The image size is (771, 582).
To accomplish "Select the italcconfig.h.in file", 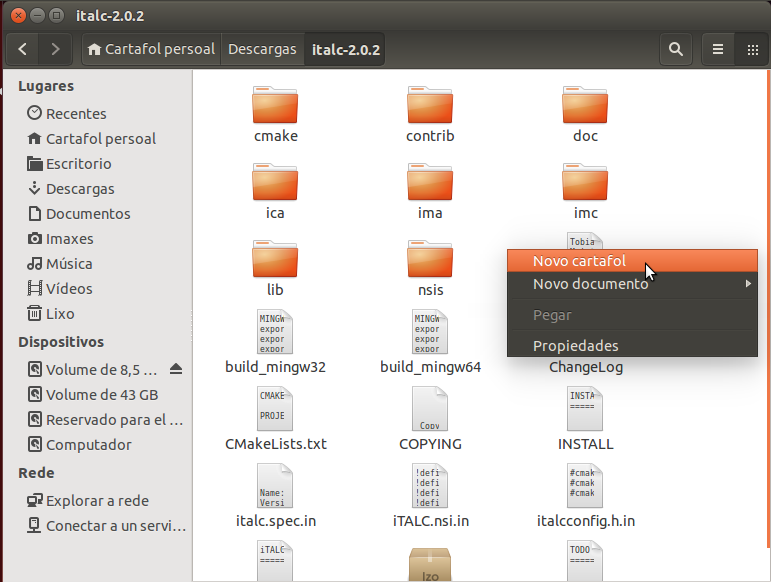I will coord(585,496).
